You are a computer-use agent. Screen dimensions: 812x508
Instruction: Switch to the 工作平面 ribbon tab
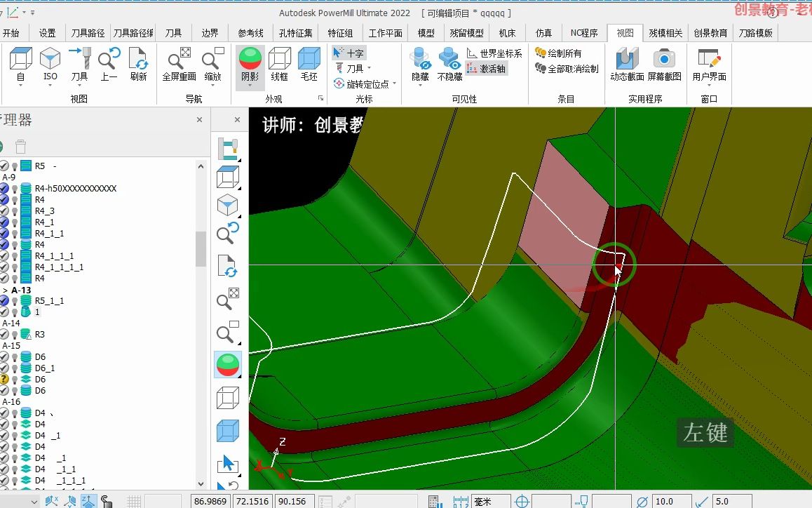tap(385, 33)
